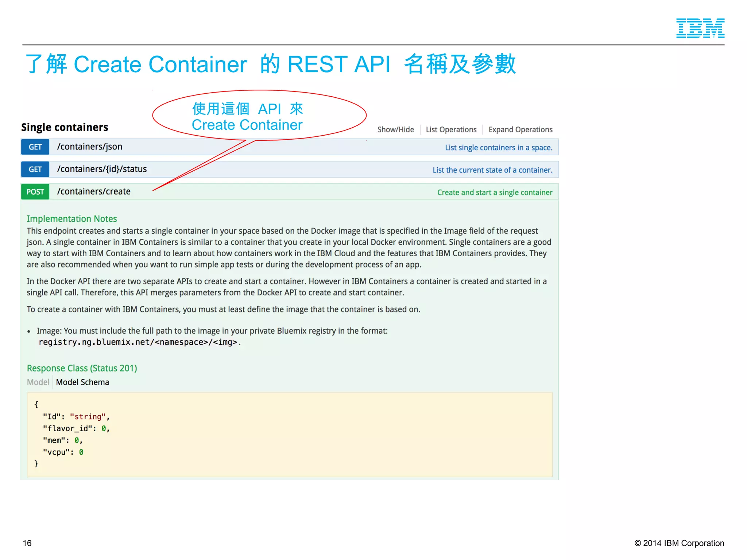747x560 pixels.
Task: Click the GET badge for /containers/json
Action: pos(35,147)
